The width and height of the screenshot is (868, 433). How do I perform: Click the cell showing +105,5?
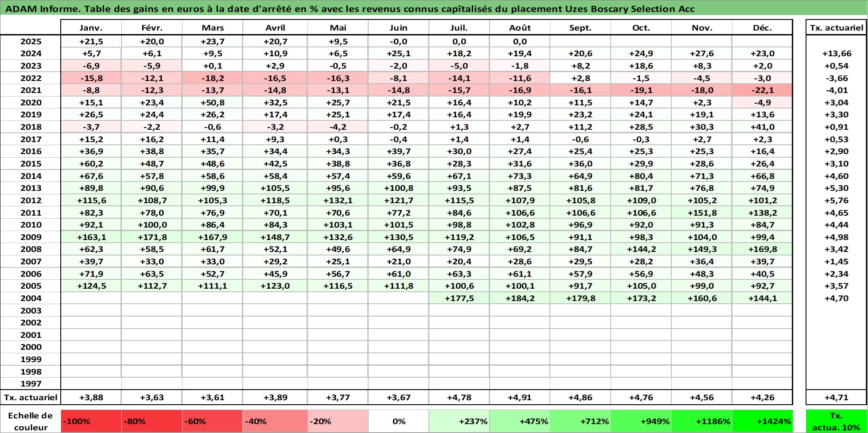pyautogui.click(x=275, y=188)
